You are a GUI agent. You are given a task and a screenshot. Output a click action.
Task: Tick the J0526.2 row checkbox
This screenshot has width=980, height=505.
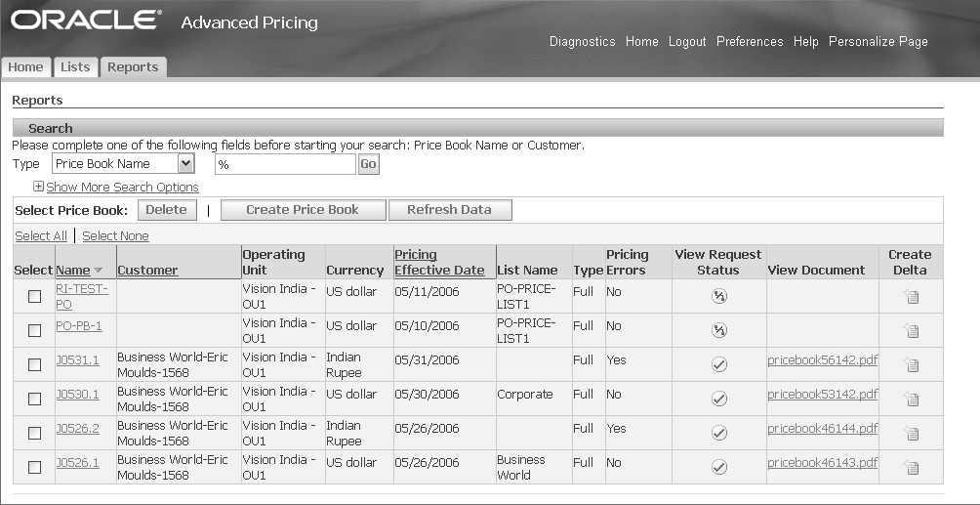34,433
